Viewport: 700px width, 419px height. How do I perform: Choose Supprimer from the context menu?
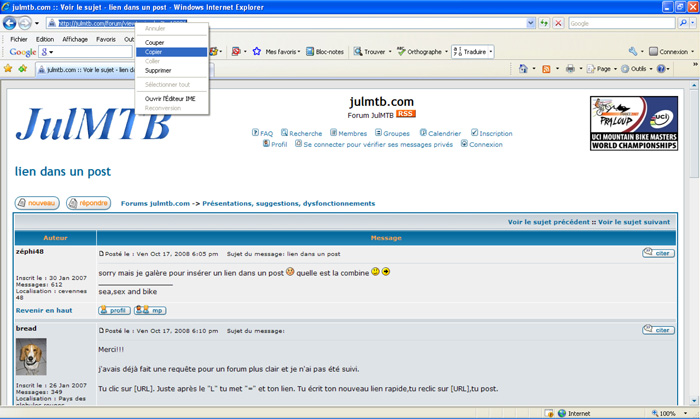(x=158, y=71)
